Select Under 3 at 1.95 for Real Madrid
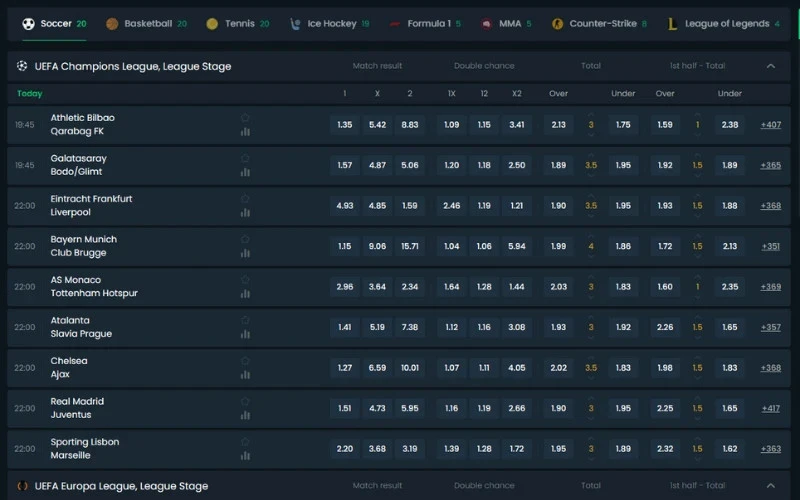800x500 pixels. [x=623, y=408]
